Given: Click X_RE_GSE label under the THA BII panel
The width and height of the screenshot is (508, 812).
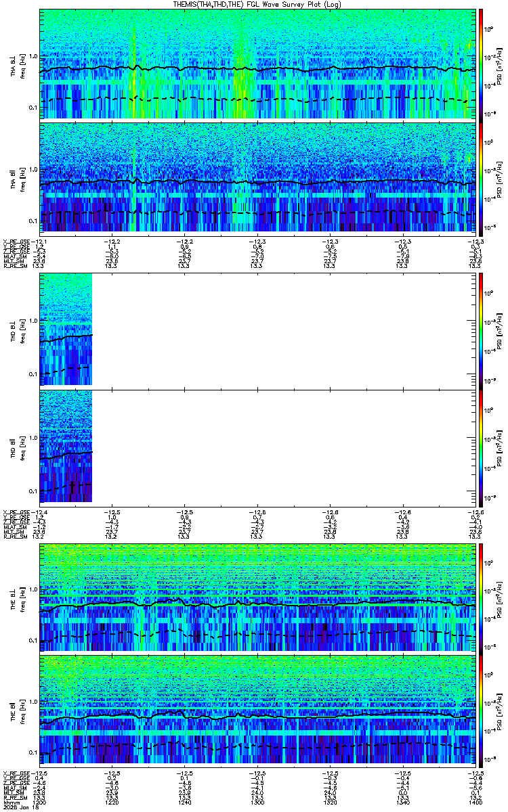Looking at the screenshot, I should 17,242.
